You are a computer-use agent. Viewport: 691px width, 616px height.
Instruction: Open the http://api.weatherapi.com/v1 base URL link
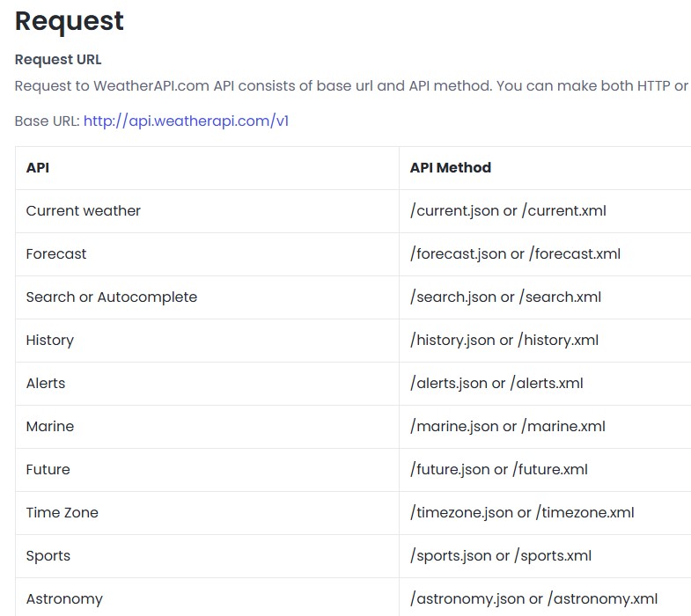(x=186, y=121)
